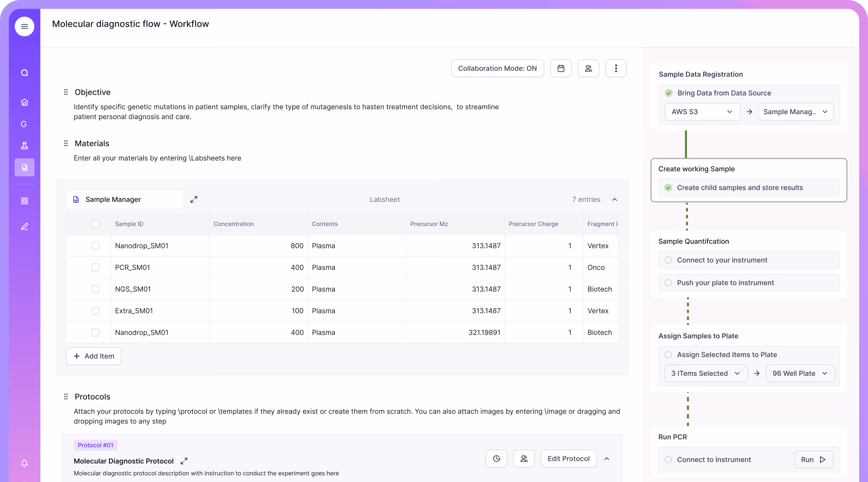Open the grid apps sidebar item
The image size is (868, 482).
pos(24,201)
